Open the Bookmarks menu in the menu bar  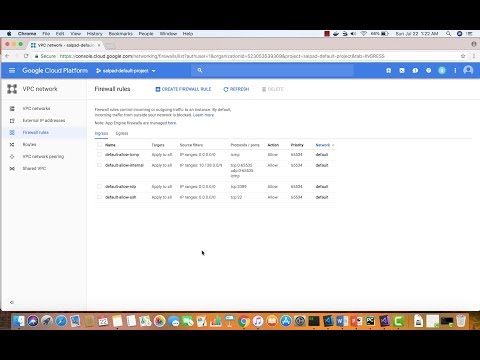[x=121, y=34]
